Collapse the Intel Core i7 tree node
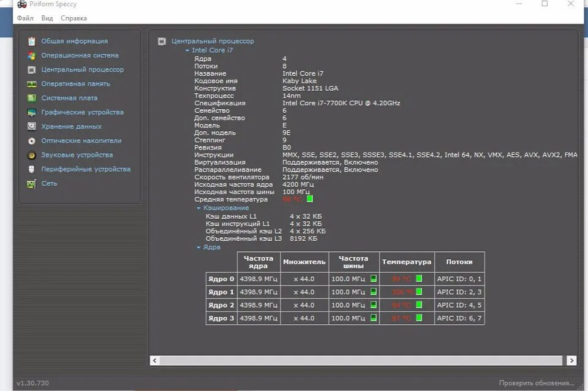Screen dimensions: 588x391 [x=187, y=50]
